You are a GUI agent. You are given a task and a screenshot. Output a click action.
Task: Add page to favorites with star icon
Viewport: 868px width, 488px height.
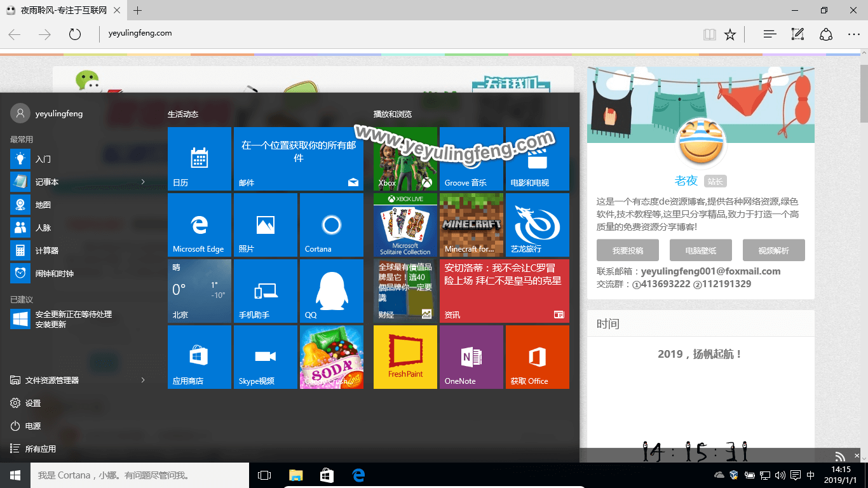730,34
